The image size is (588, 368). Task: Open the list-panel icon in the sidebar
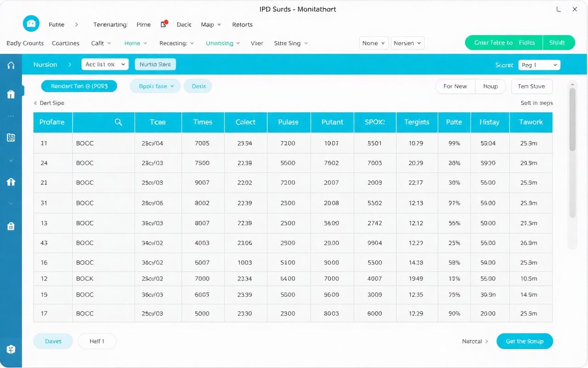tap(11, 137)
